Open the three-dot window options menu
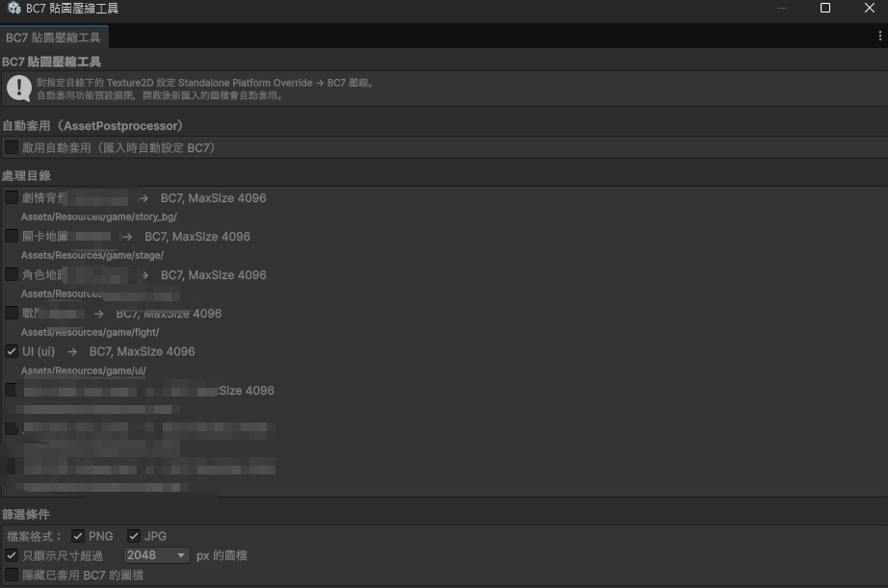 point(879,36)
